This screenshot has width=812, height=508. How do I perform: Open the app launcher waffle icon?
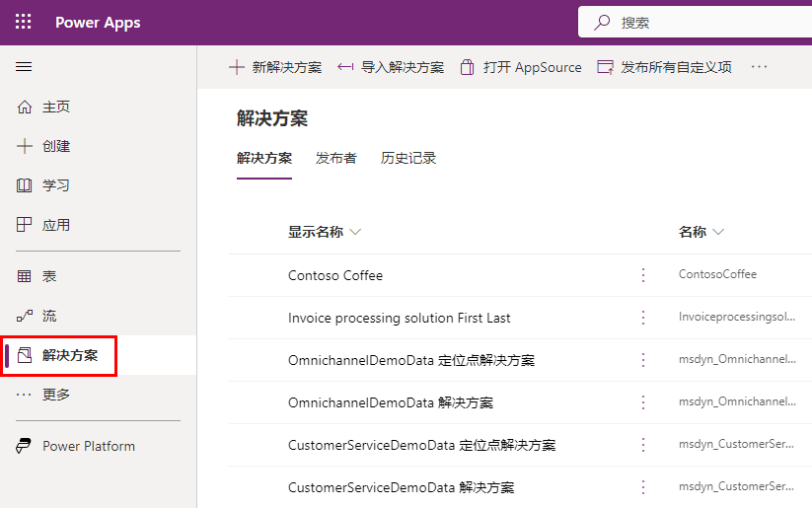pos(24,22)
